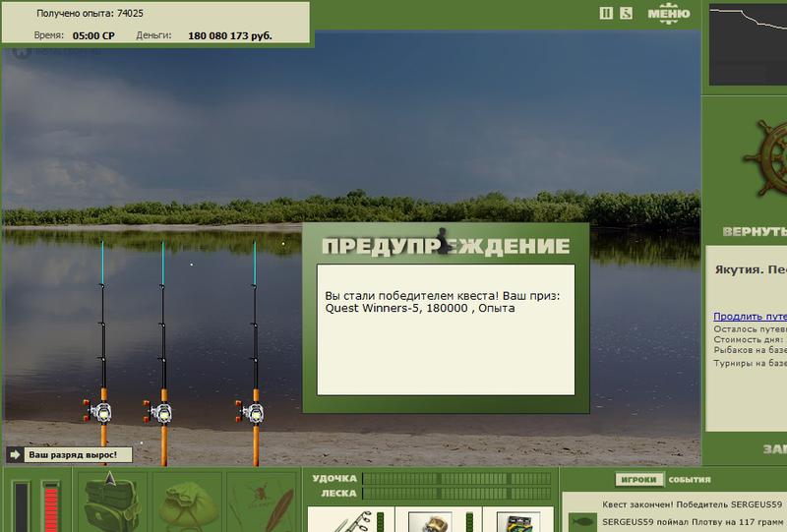Screen dimensions: 787x532
Task: Click the pause icon in top bar
Action: pyautogui.click(x=606, y=13)
